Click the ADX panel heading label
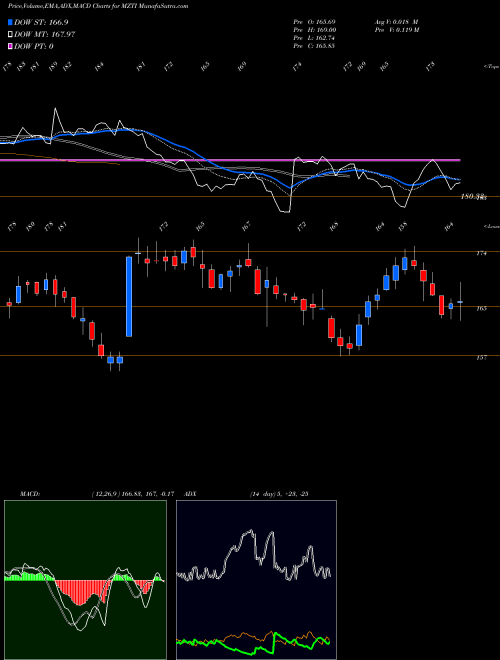The height and width of the screenshot is (660, 500). coord(190,493)
